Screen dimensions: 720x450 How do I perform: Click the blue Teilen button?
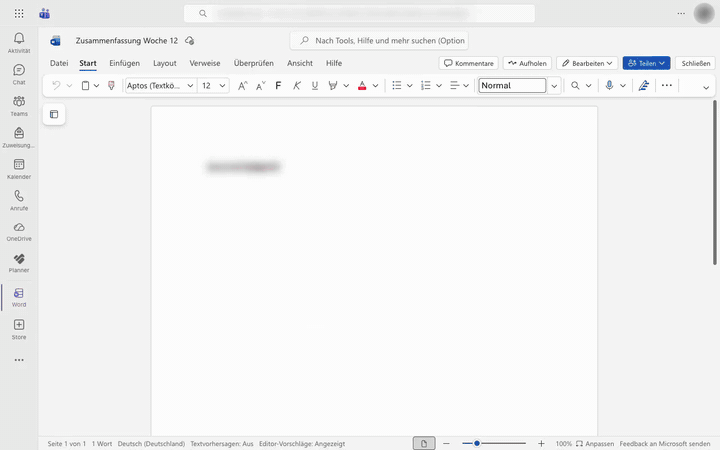pos(647,63)
